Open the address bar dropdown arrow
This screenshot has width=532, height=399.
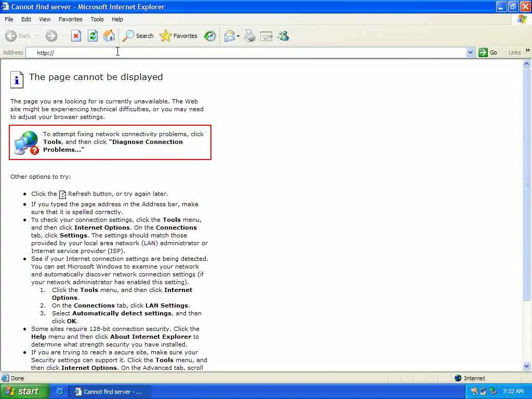click(470, 52)
